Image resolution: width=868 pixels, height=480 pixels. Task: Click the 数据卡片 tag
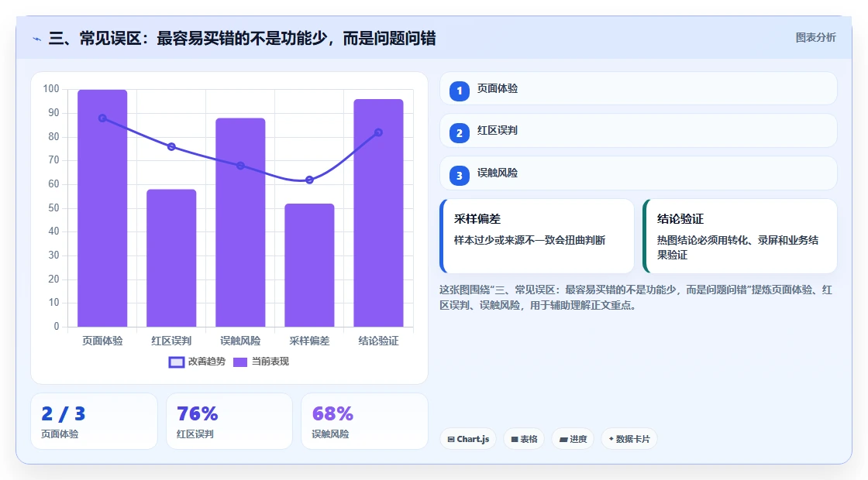(629, 439)
